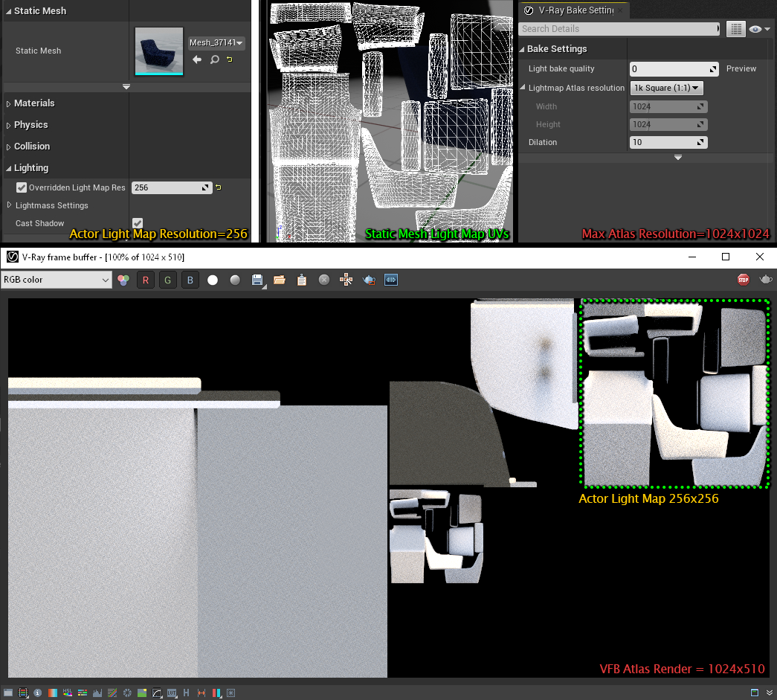Force color clamping icon in status bar

click(x=23, y=693)
